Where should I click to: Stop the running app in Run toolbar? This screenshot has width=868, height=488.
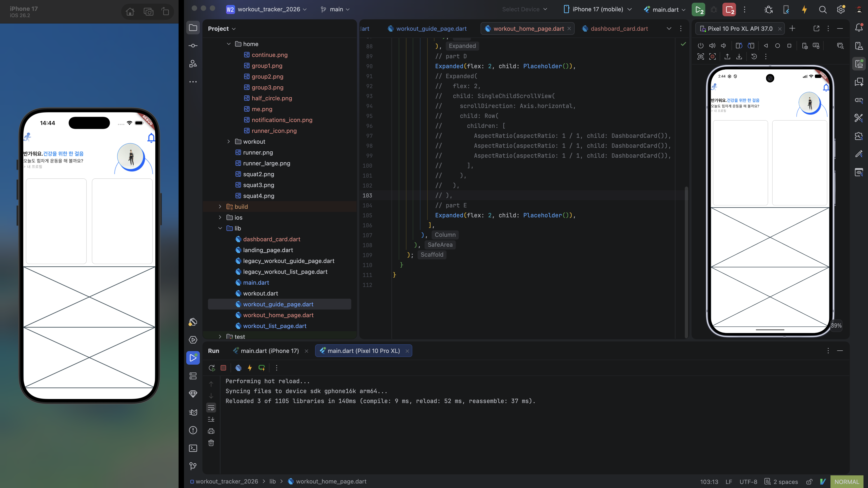pyautogui.click(x=223, y=368)
